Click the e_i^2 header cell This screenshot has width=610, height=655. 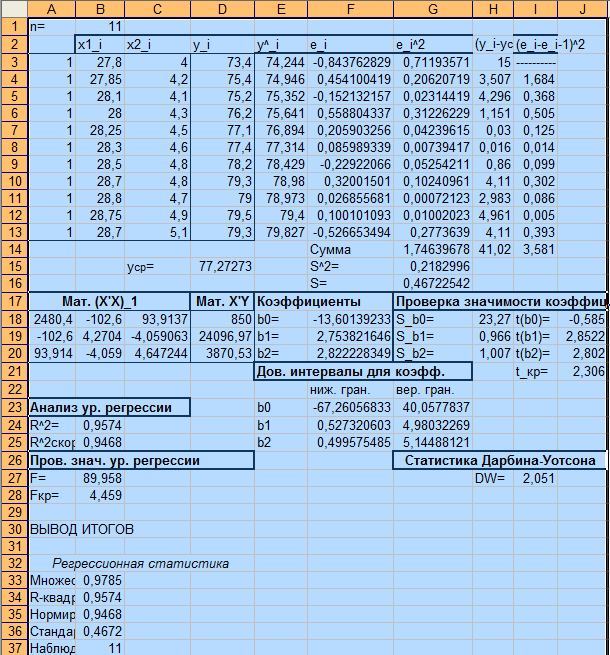click(433, 44)
